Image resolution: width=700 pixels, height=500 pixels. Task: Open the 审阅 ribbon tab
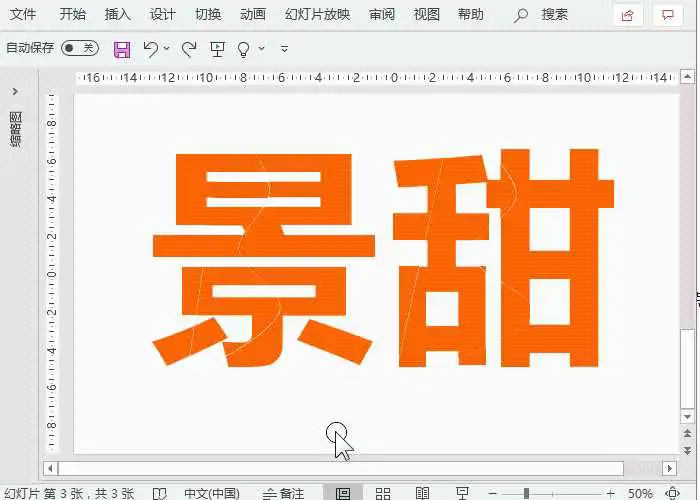[x=382, y=14]
